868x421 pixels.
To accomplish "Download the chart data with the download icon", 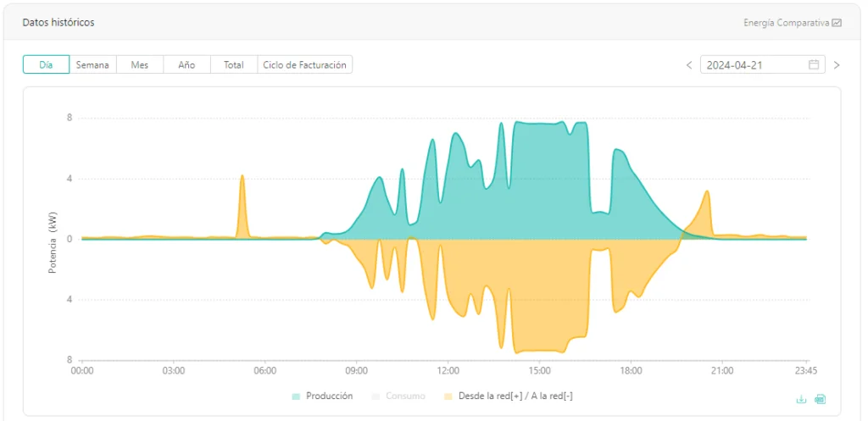I will point(801,399).
